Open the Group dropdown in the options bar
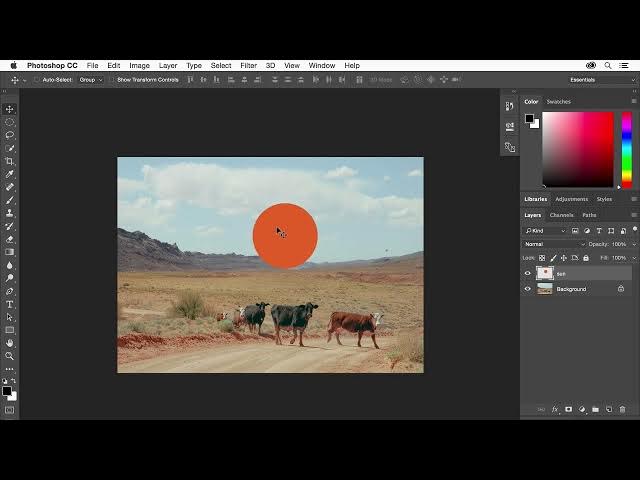The width and height of the screenshot is (640, 480). tap(90, 79)
